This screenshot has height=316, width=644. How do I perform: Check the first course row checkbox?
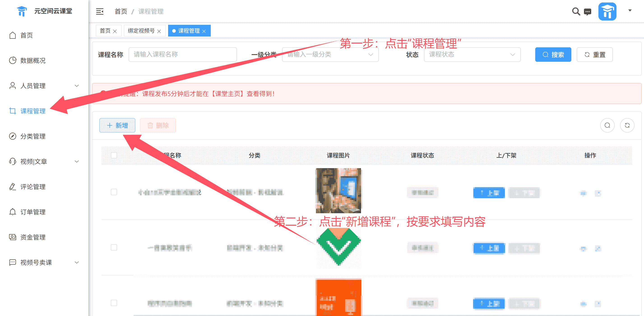coord(114,192)
